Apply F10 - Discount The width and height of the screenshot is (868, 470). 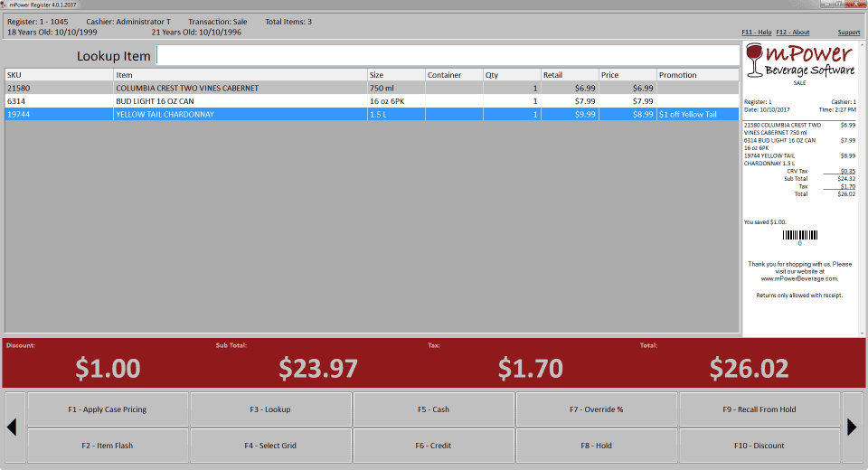point(759,445)
